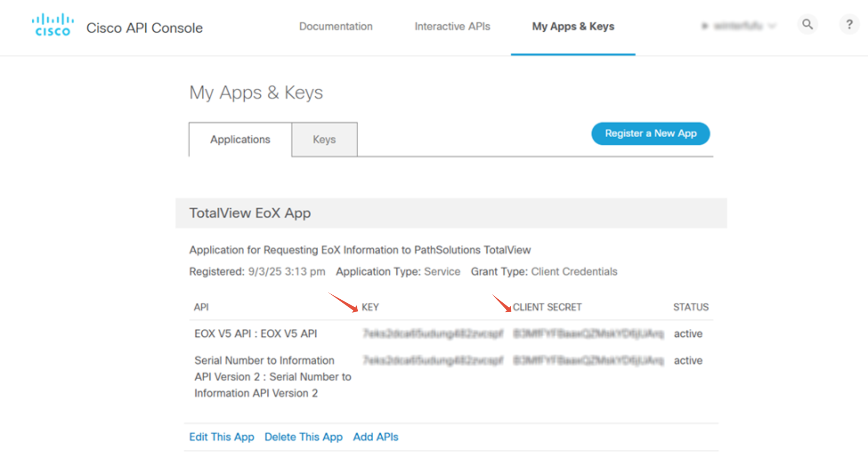This screenshot has width=868, height=474.
Task: Click the Registered date 9/3/25 3:13 pm
Action: pyautogui.click(x=287, y=271)
